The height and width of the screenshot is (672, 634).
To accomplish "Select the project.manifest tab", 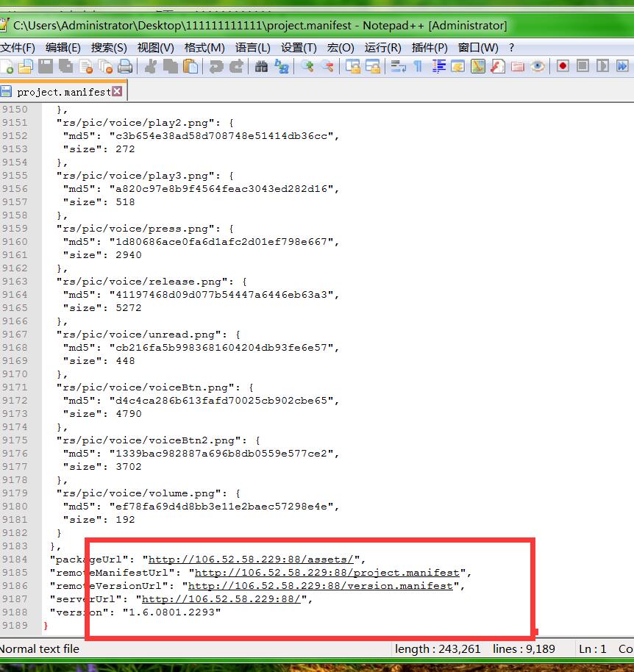I will tap(63, 92).
